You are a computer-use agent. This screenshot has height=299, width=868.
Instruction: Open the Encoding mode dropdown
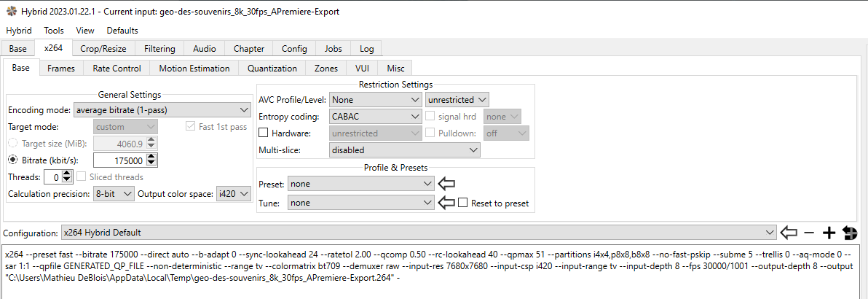coord(162,110)
